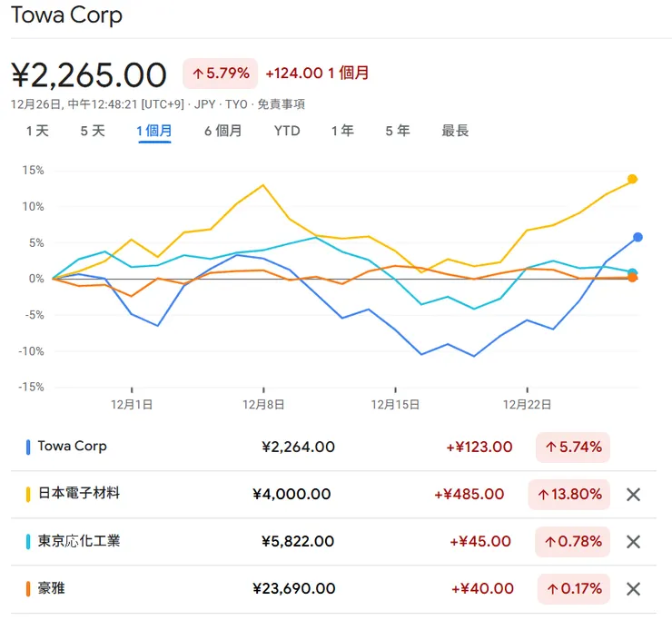The image size is (672, 620).
Task: Click the +124.00 1 個月 change text
Action: click(317, 73)
